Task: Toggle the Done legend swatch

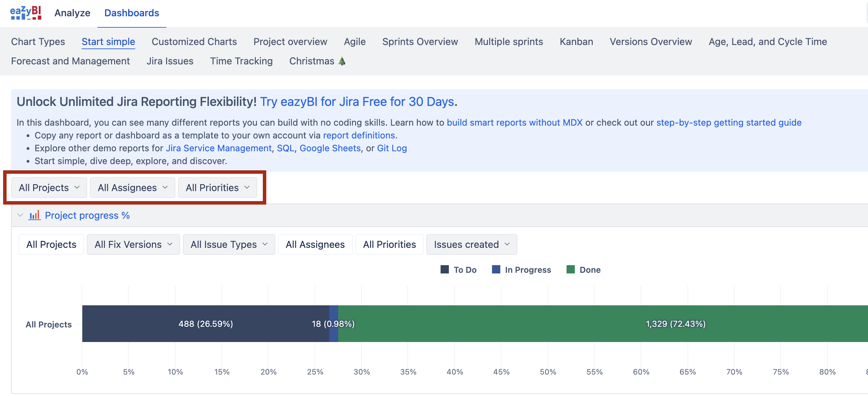Action: (571, 270)
